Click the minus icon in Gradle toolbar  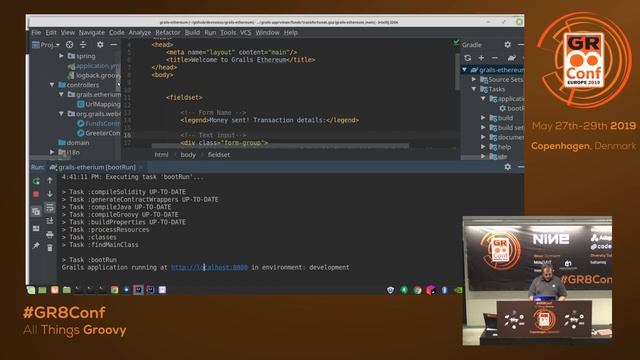click(x=495, y=58)
